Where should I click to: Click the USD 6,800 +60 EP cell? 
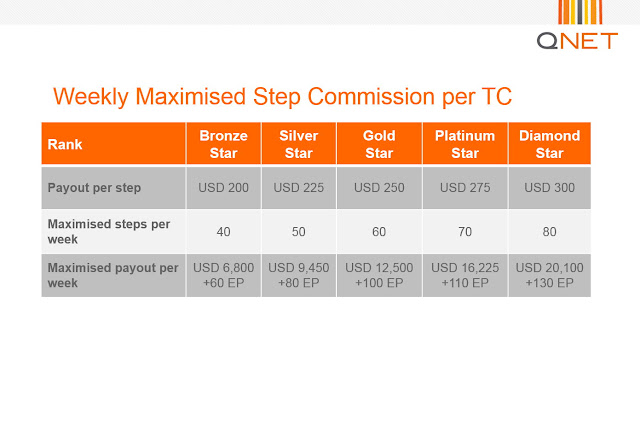[223, 275]
